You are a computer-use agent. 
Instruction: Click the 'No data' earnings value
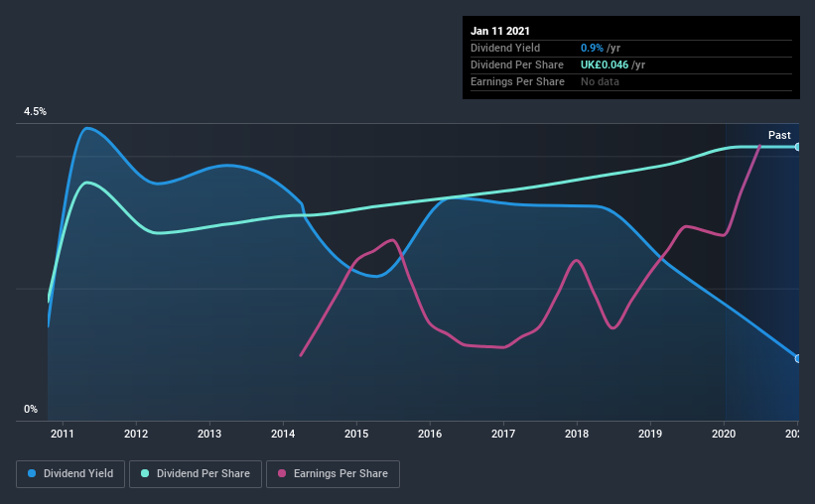tap(600, 81)
